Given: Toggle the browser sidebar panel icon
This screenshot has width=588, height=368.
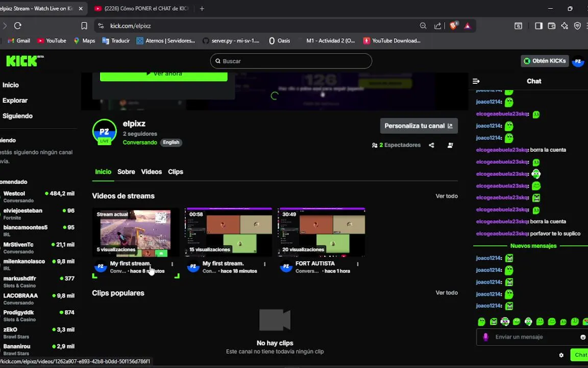Looking at the screenshot, I should [538, 26].
